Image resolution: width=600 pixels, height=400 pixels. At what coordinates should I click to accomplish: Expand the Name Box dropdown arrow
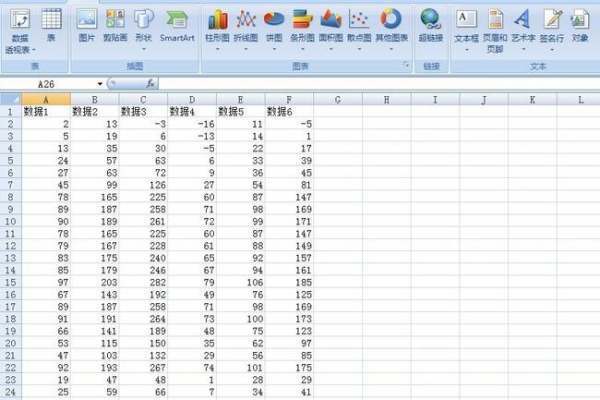tap(100, 84)
